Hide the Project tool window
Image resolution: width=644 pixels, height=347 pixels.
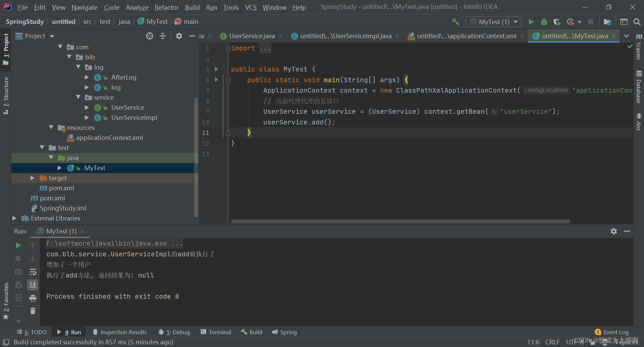tap(192, 36)
